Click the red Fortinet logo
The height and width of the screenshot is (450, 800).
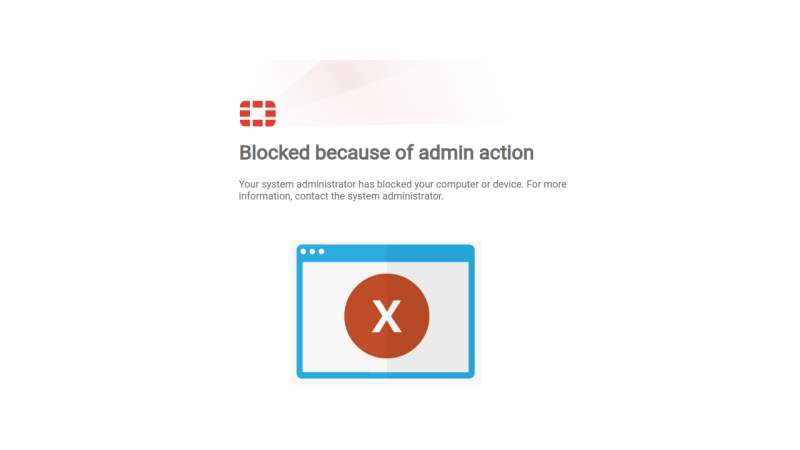point(258,113)
